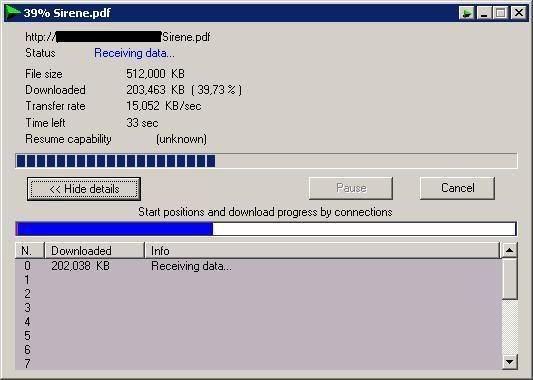Click the green tray icon button beside minimize
Screen dimensions: 533x380
[467, 13]
